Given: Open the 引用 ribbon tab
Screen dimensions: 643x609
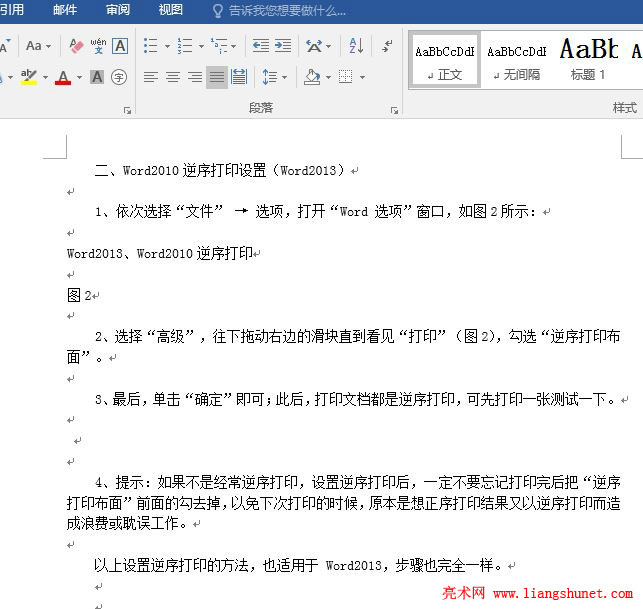Looking at the screenshot, I should click(12, 9).
